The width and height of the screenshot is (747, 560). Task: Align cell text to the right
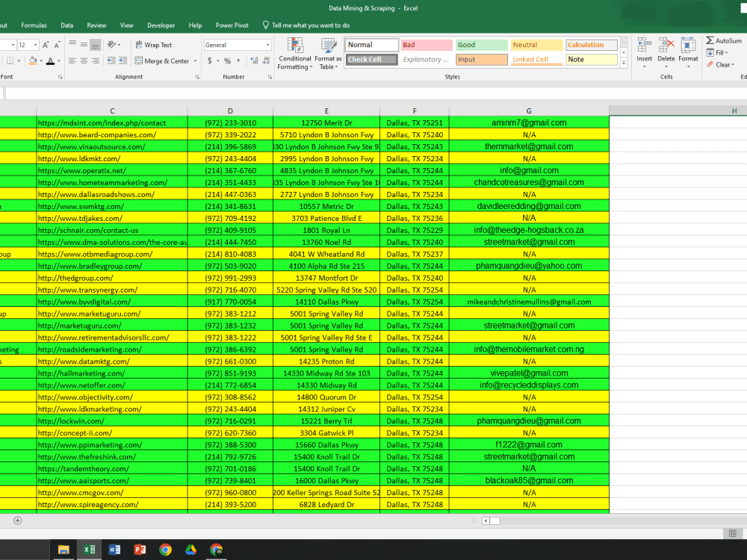tap(96, 60)
